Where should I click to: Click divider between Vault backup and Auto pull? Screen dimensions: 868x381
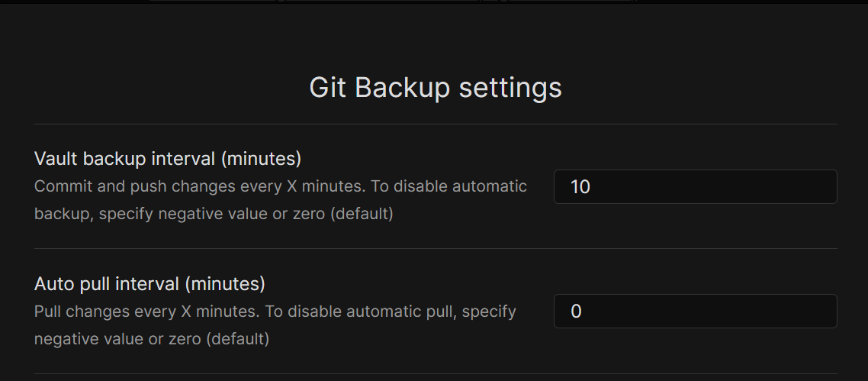(x=436, y=249)
